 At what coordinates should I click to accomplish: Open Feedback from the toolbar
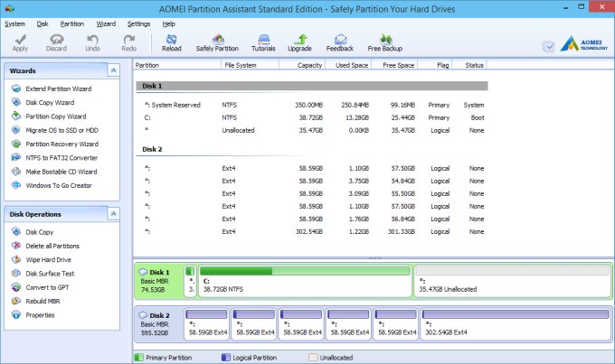pos(340,39)
